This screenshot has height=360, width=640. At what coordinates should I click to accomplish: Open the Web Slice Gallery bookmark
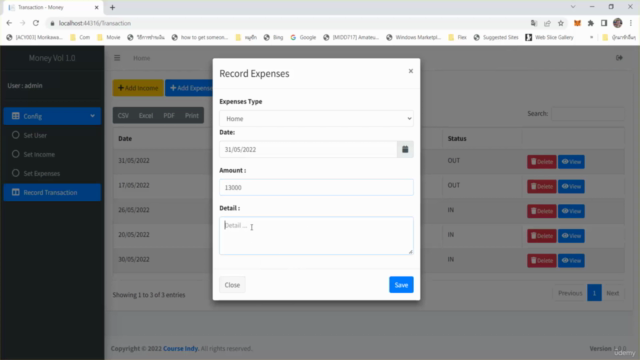pyautogui.click(x=549, y=37)
